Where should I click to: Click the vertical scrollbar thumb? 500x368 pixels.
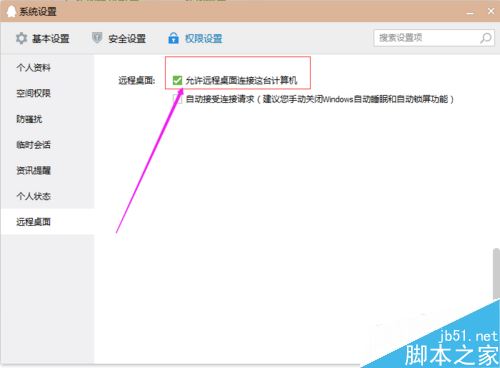tap(496, 274)
